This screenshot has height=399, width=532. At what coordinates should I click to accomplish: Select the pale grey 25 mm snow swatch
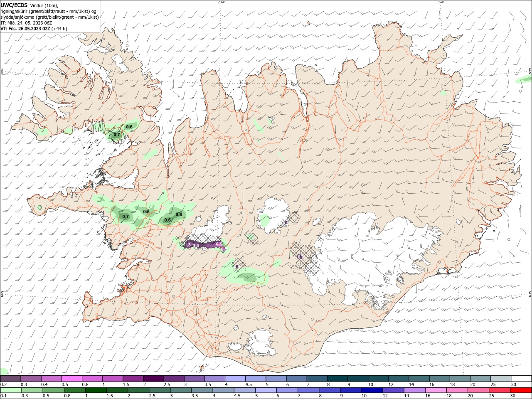[x=500, y=379]
